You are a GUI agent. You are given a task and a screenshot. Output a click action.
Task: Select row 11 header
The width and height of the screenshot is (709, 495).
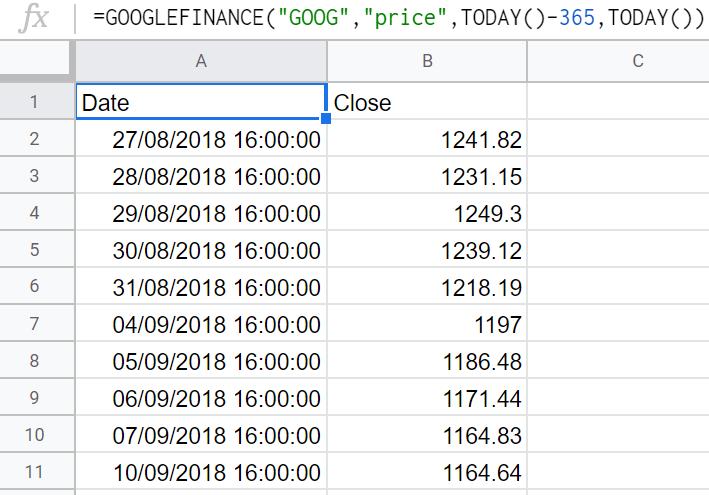[x=35, y=472]
